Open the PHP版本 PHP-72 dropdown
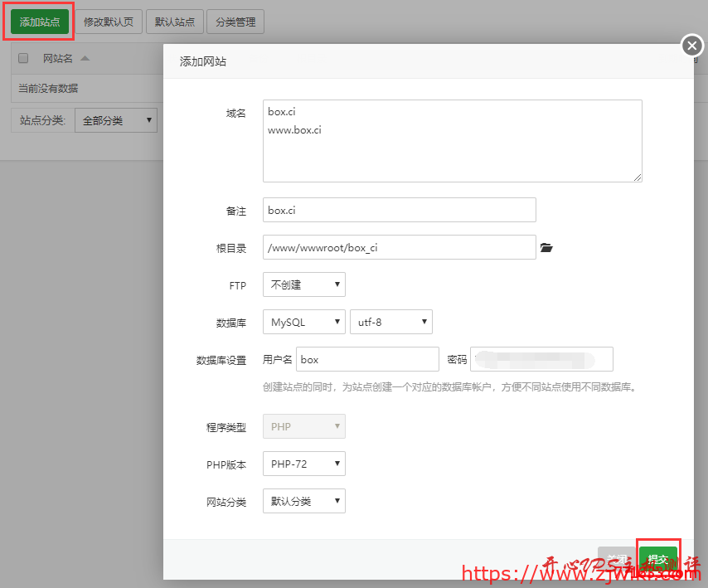Screen dimensions: 708x588 (x=303, y=464)
